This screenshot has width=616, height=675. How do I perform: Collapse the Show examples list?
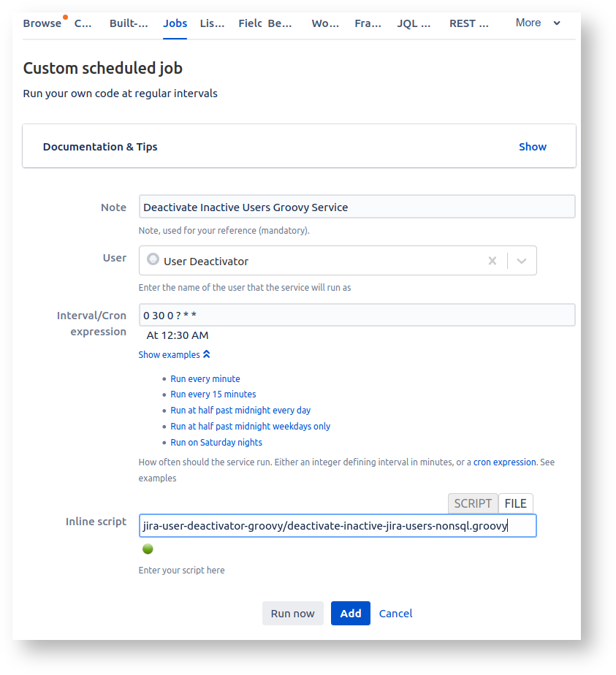[174, 354]
